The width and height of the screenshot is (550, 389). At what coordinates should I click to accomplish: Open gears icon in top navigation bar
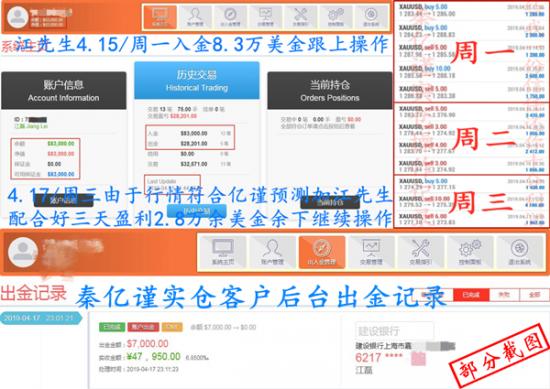pyautogui.click(x=336, y=17)
